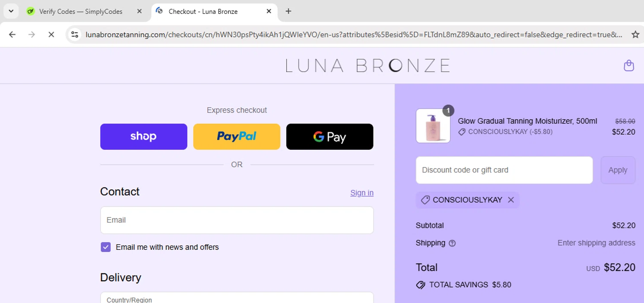The width and height of the screenshot is (644, 303).
Task: Focus the Email input field
Action: click(x=237, y=220)
